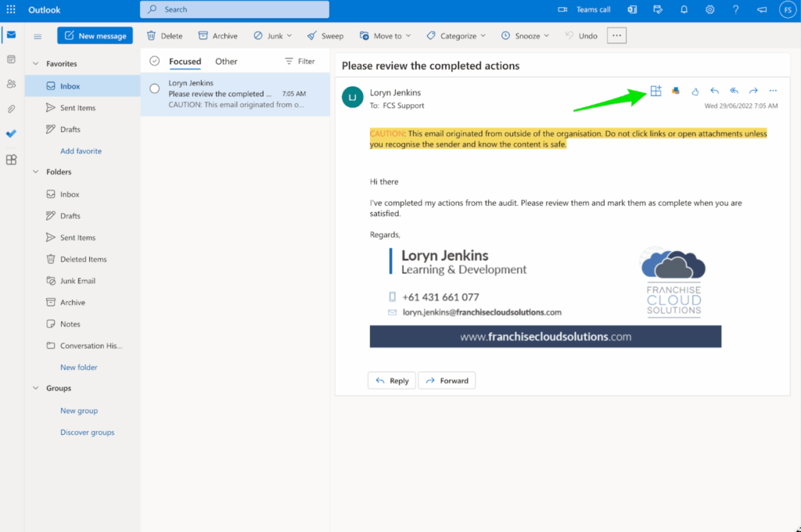
Task: Click the Reply button below the message
Action: 392,381
